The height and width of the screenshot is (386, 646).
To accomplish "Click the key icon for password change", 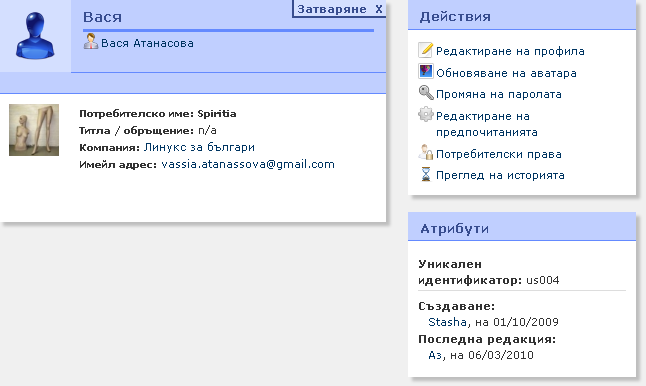I will 426,93.
